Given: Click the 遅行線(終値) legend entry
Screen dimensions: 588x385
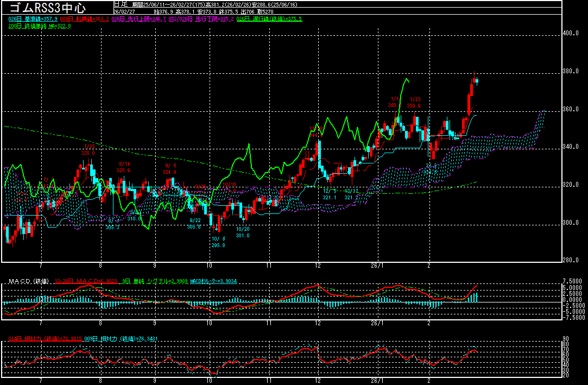Looking at the screenshot, I should coord(269,19).
